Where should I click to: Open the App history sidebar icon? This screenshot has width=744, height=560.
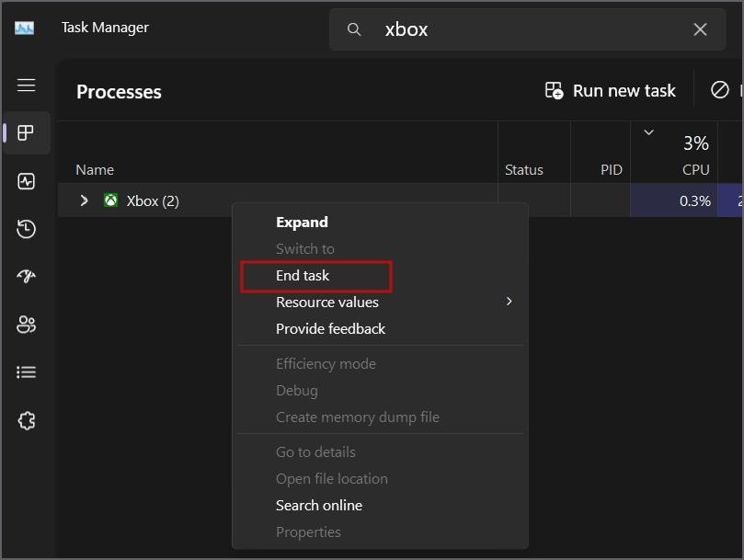point(26,229)
